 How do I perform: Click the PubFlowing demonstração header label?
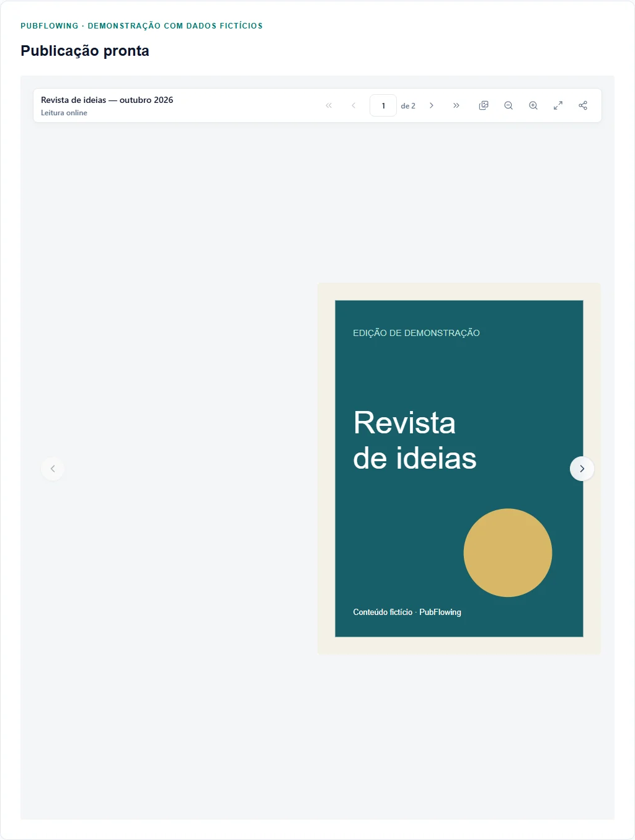click(141, 26)
